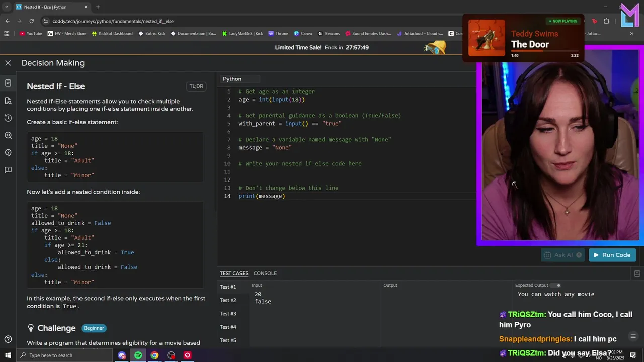Select Test #5 case
The height and width of the screenshot is (362, 644).
tap(228, 340)
